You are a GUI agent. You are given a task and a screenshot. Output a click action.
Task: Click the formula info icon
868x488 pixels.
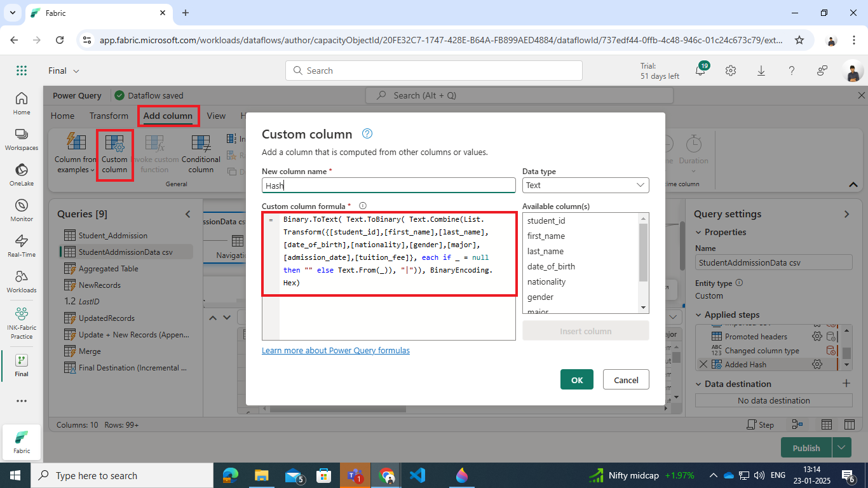click(x=363, y=206)
